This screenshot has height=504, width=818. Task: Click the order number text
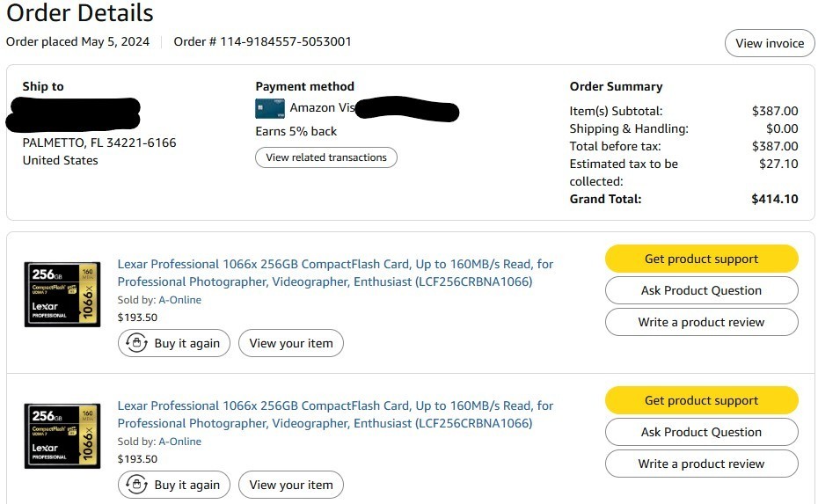pos(263,41)
